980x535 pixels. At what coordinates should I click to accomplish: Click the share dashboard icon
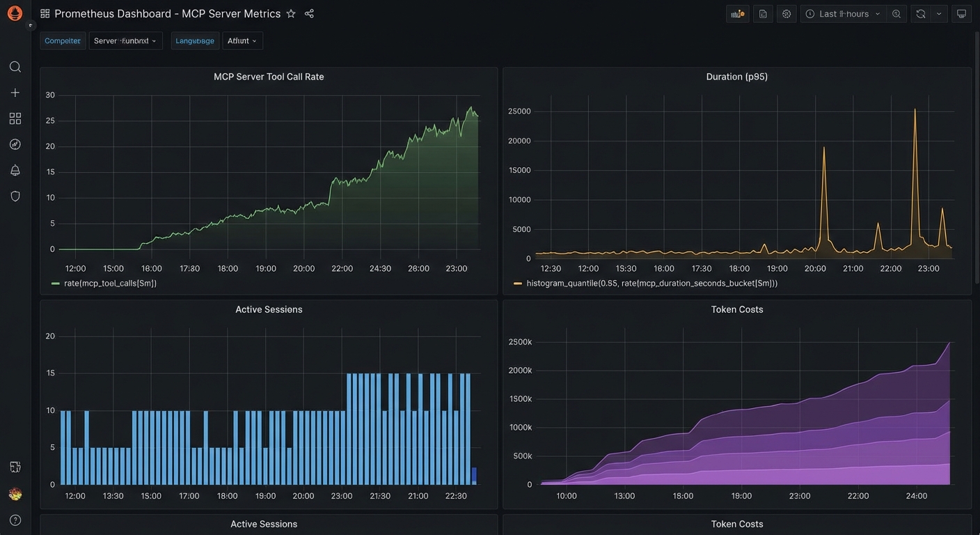point(308,13)
